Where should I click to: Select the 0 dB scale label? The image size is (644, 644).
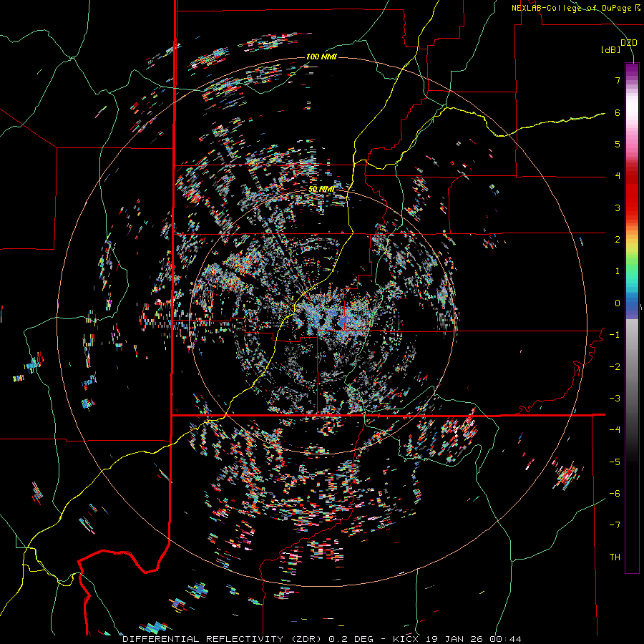(x=618, y=303)
